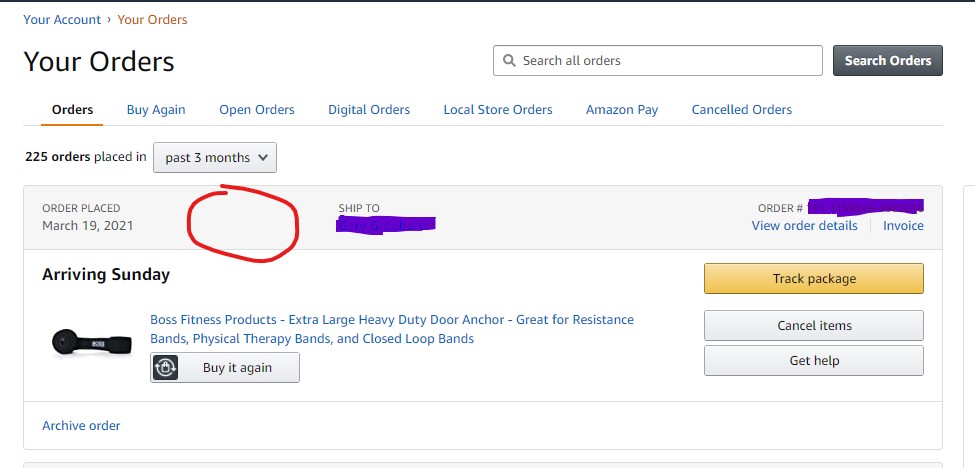Click the magnifier icon in search box
The image size is (975, 468).
509,61
